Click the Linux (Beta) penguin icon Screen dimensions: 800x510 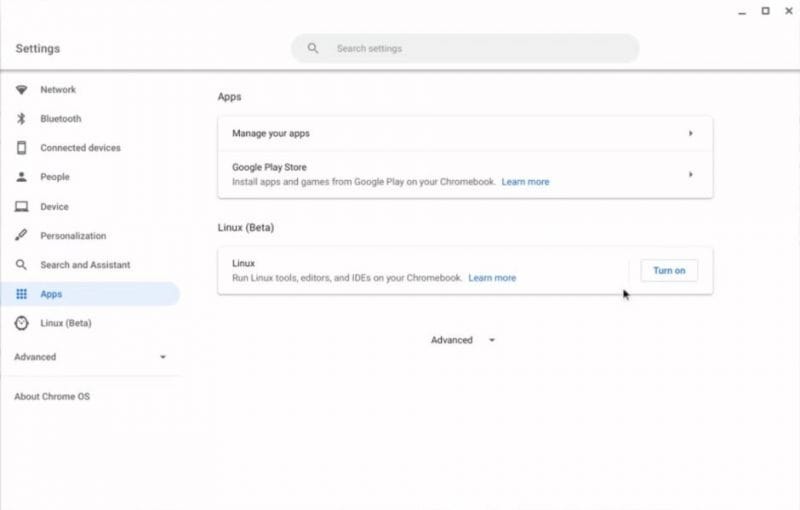click(21, 323)
